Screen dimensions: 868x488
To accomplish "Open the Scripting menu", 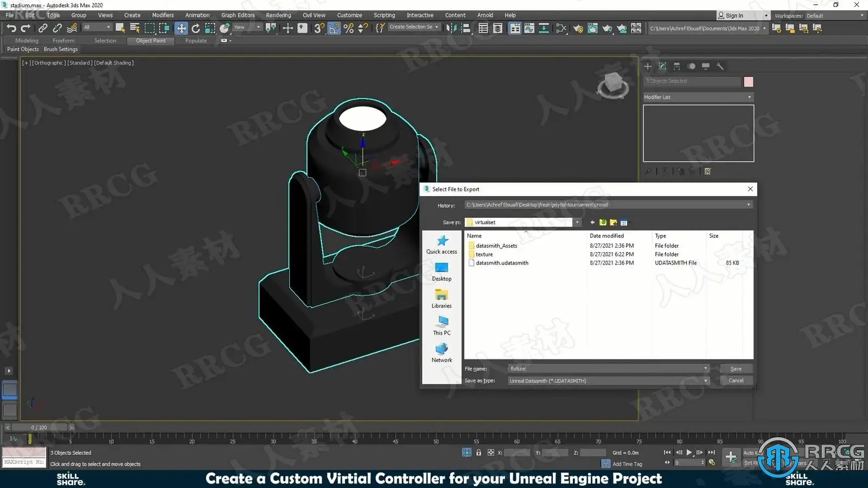I will 384,15.
